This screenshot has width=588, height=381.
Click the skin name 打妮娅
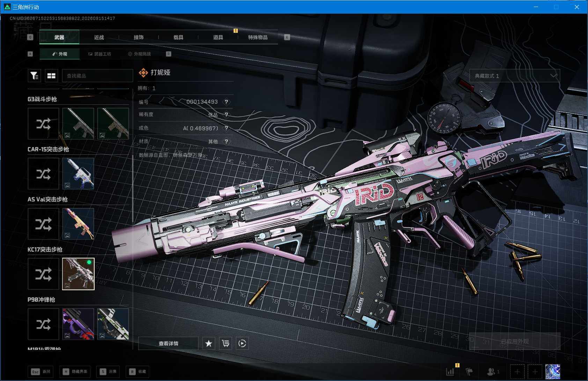coord(161,72)
